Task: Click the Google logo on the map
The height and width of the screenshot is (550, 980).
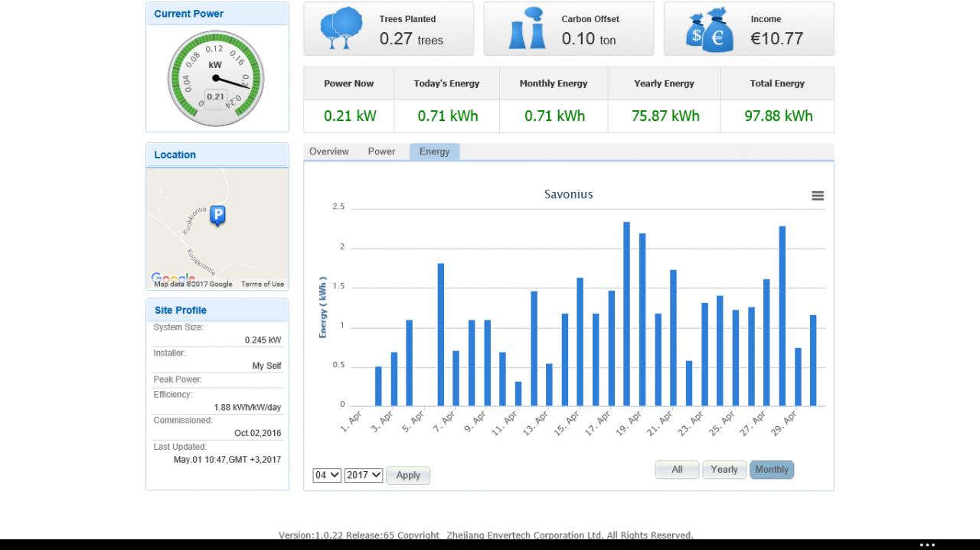Action: (x=173, y=278)
